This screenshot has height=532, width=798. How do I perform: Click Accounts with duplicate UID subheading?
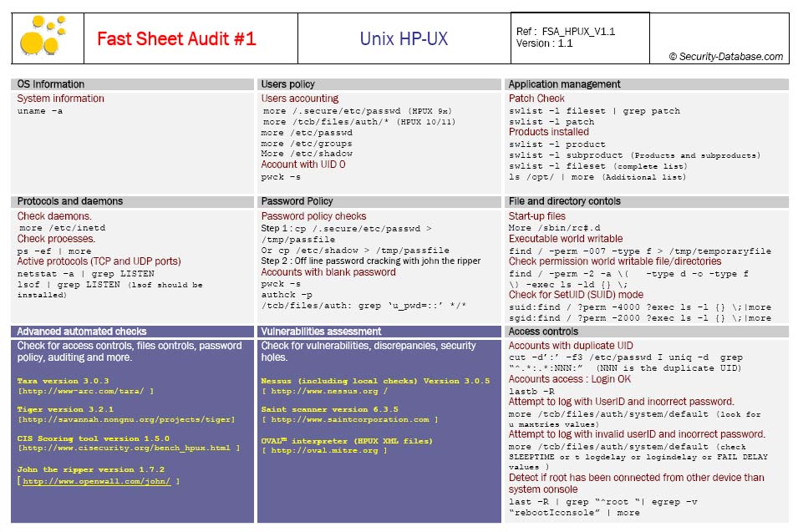click(571, 346)
